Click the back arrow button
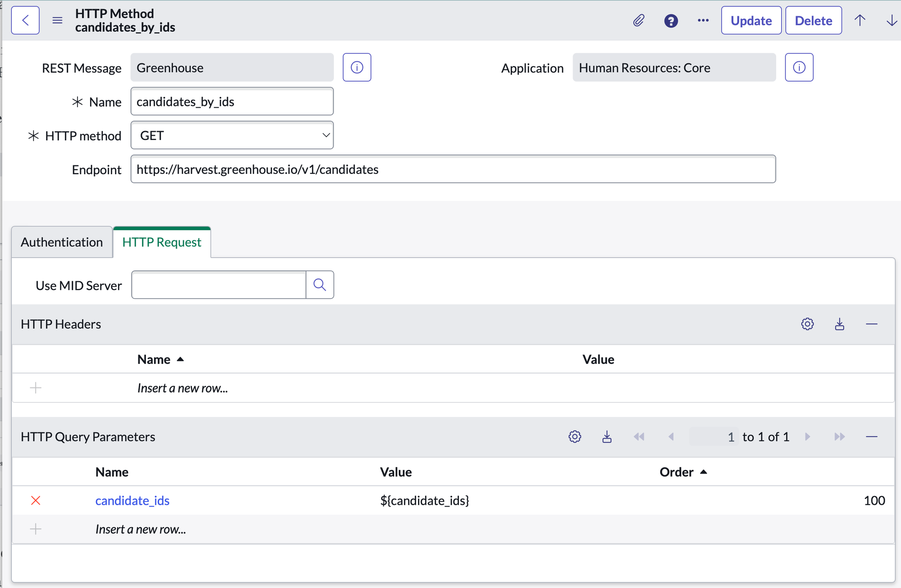This screenshot has width=901, height=588. (25, 20)
